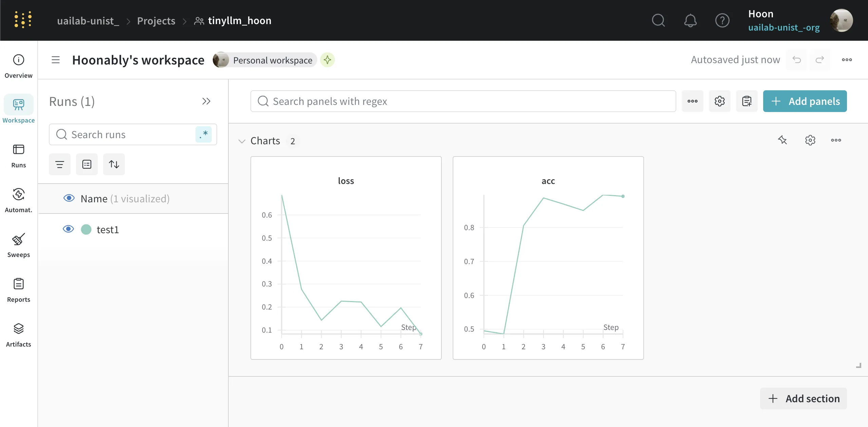The width and height of the screenshot is (868, 427).
Task: Go to the Artifacts sidebar tab
Action: pyautogui.click(x=18, y=335)
